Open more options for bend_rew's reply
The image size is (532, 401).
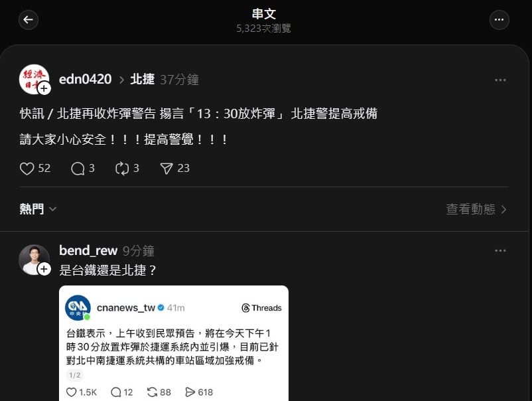point(500,250)
